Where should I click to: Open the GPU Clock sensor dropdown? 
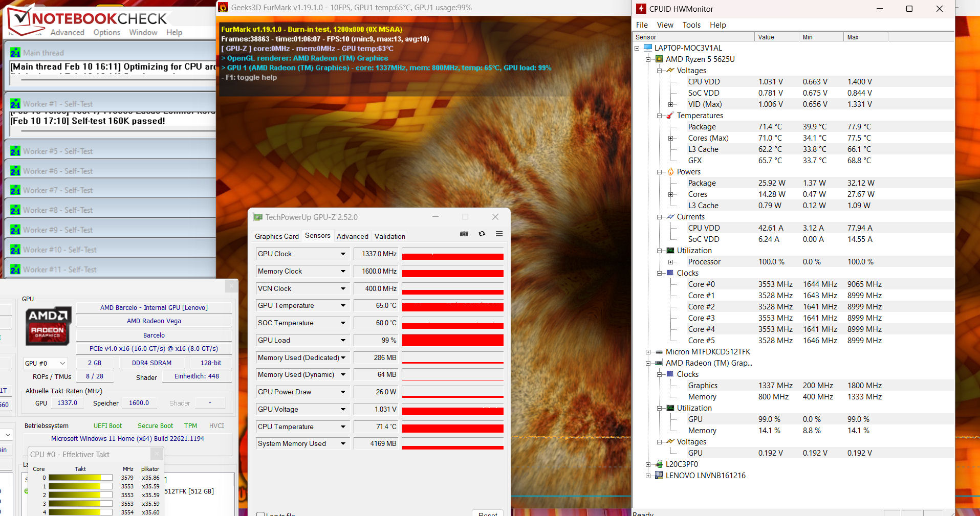[343, 254]
